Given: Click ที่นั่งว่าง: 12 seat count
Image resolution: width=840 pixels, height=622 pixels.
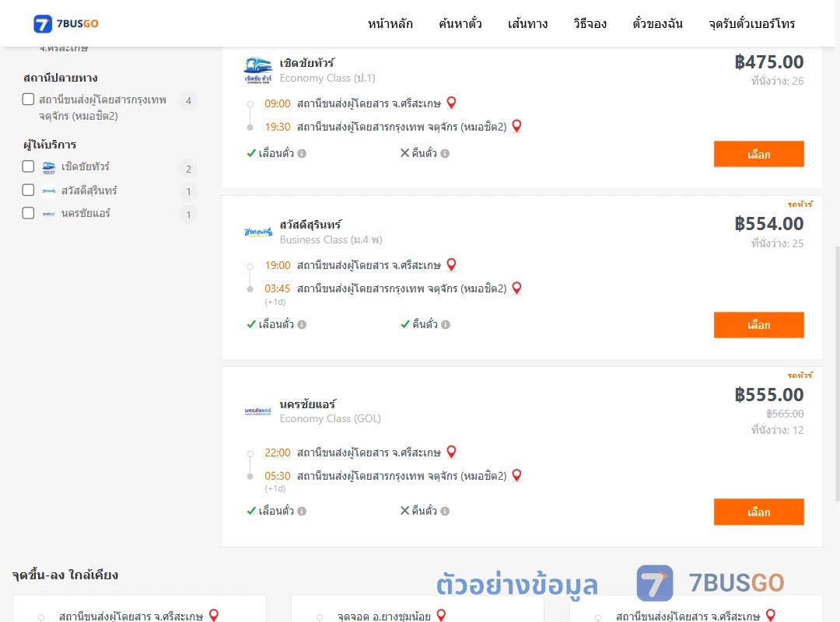Looking at the screenshot, I should (x=777, y=430).
